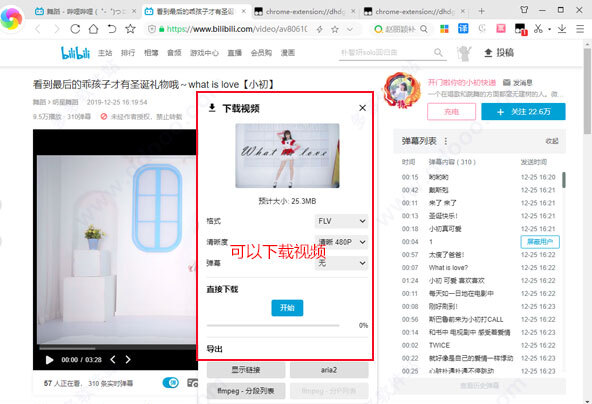Click the What is love video thumbnail

[287, 156]
